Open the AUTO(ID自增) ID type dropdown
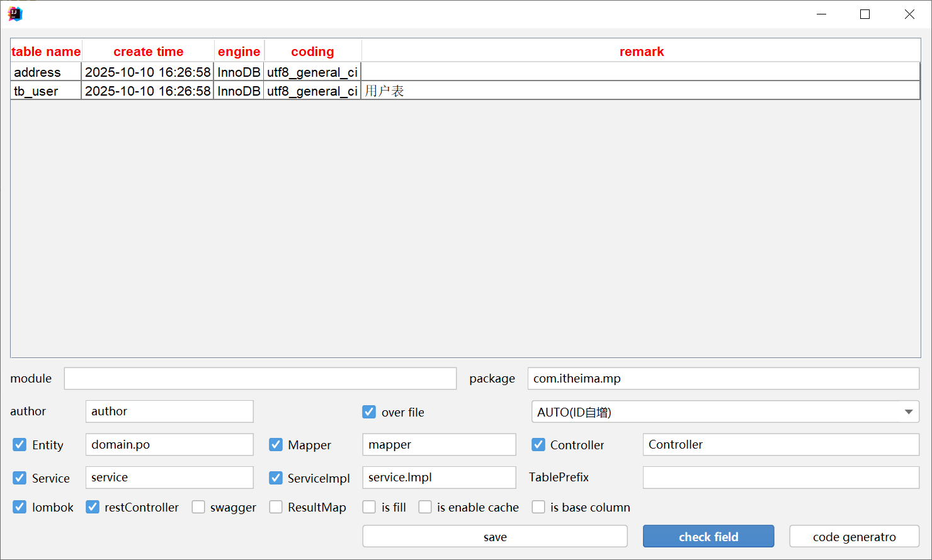This screenshot has height=560, width=932. pyautogui.click(x=725, y=412)
